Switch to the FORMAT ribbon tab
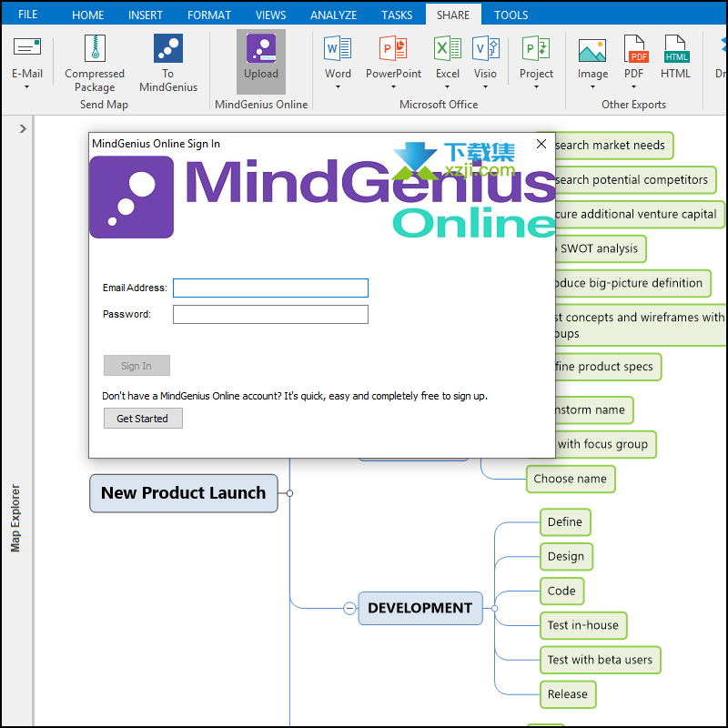 pyautogui.click(x=209, y=15)
